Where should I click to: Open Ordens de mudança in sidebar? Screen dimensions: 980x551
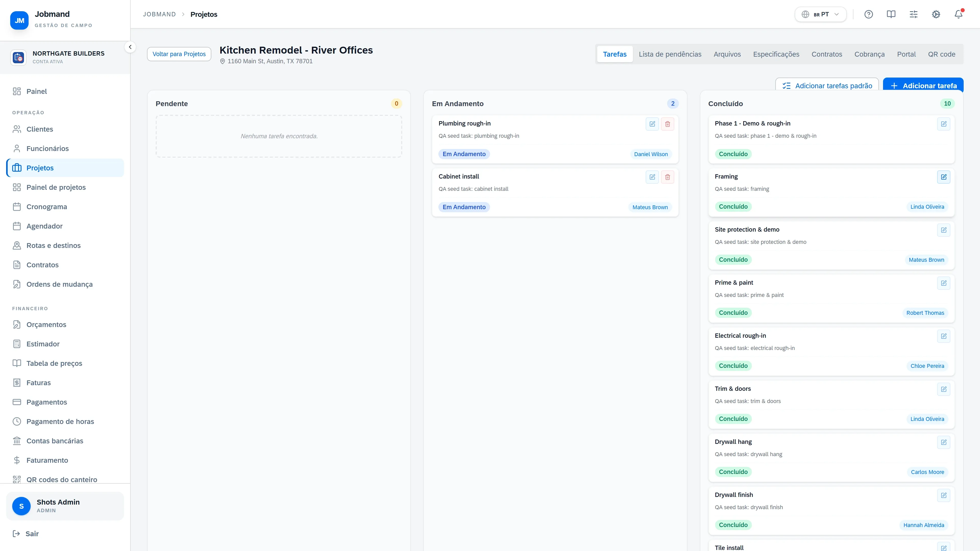point(65,284)
